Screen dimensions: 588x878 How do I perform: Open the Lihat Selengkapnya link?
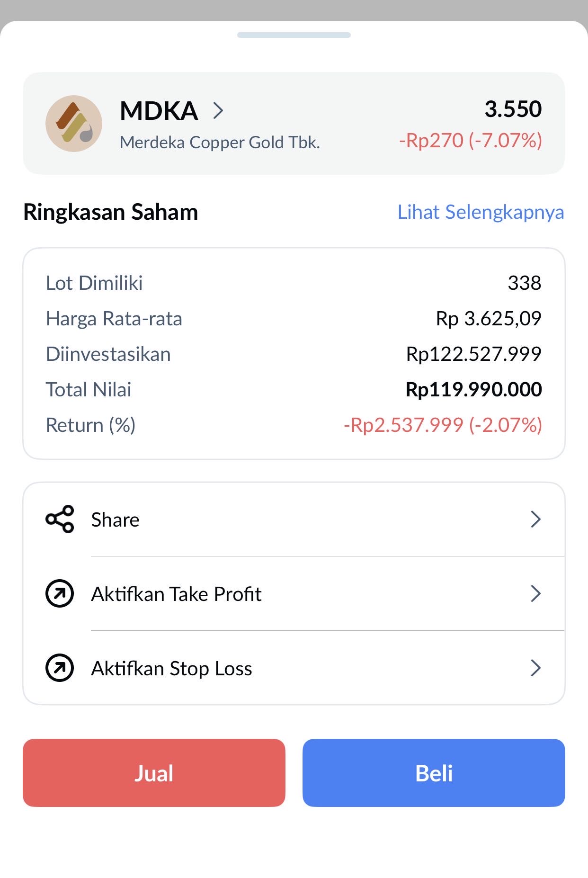(x=481, y=212)
